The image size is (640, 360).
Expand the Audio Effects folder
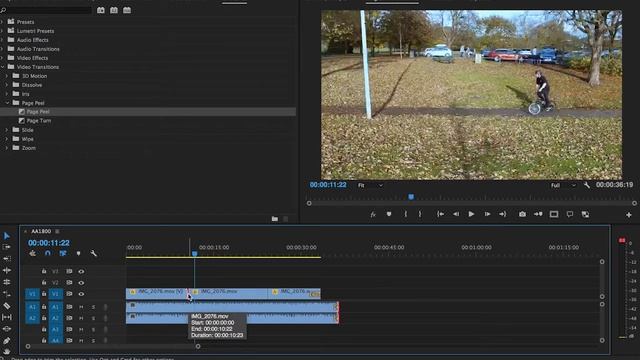click(x=2, y=40)
